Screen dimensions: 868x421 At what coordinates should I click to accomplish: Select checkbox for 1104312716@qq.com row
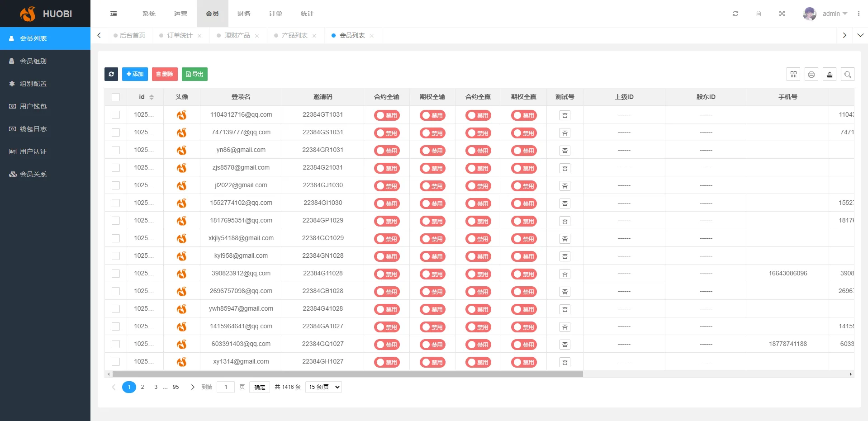tap(116, 115)
